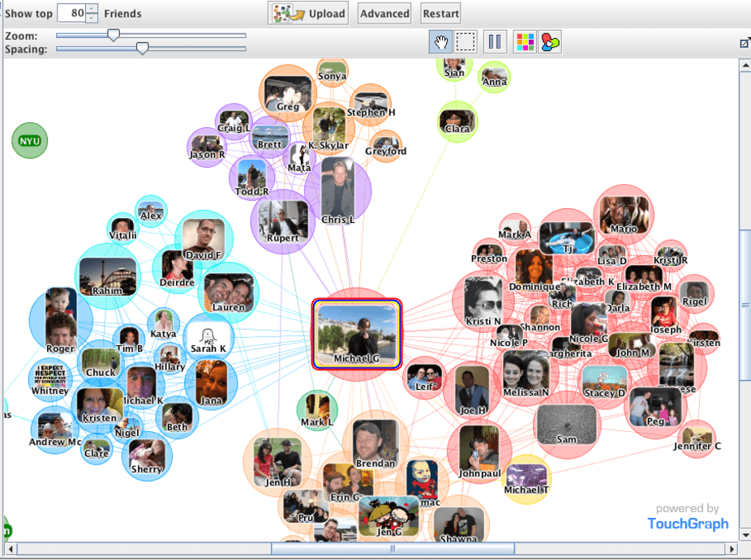The height and width of the screenshot is (560, 751).
Task: Select the central Michael G node
Action: 358,333
